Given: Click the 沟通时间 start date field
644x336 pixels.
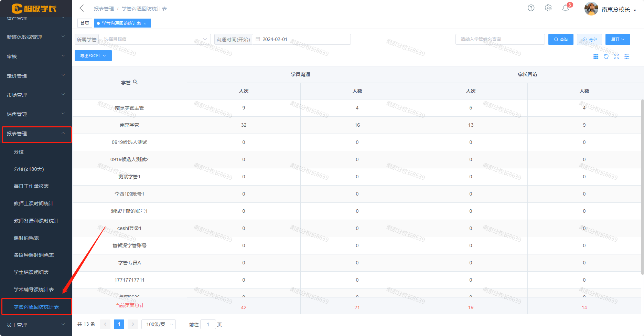Looking at the screenshot, I should coord(301,39).
